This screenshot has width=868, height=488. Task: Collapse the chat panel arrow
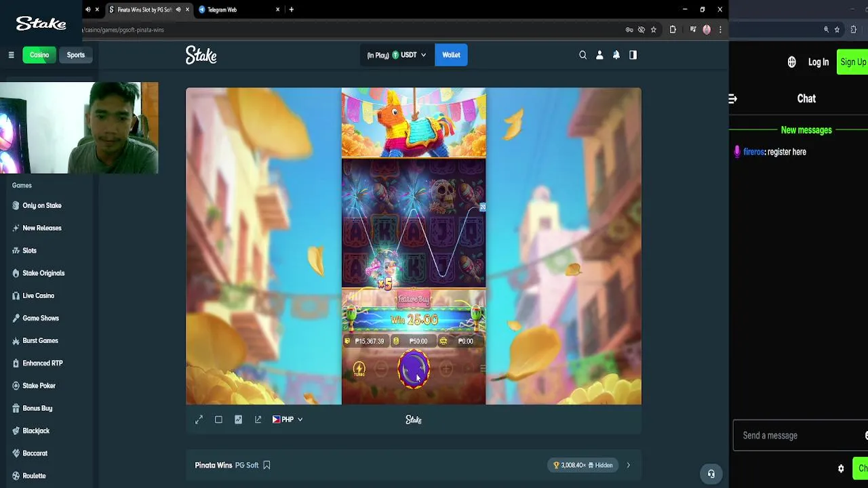(733, 99)
